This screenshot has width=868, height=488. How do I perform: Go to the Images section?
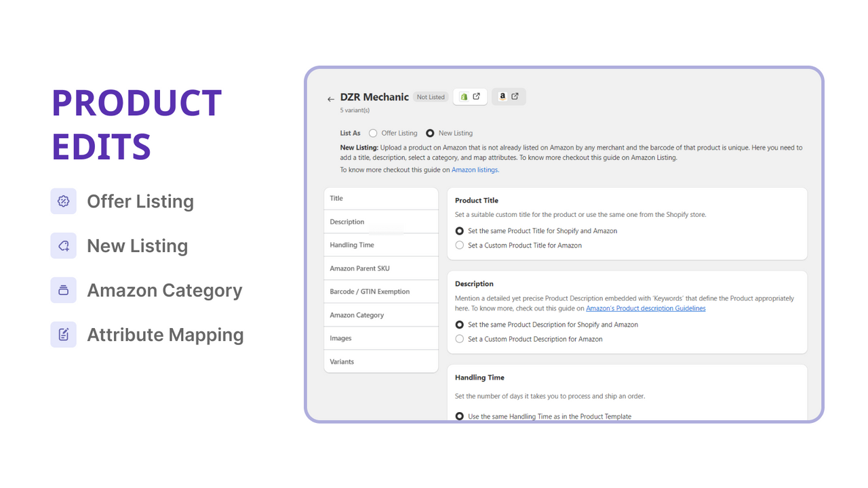pyautogui.click(x=381, y=338)
